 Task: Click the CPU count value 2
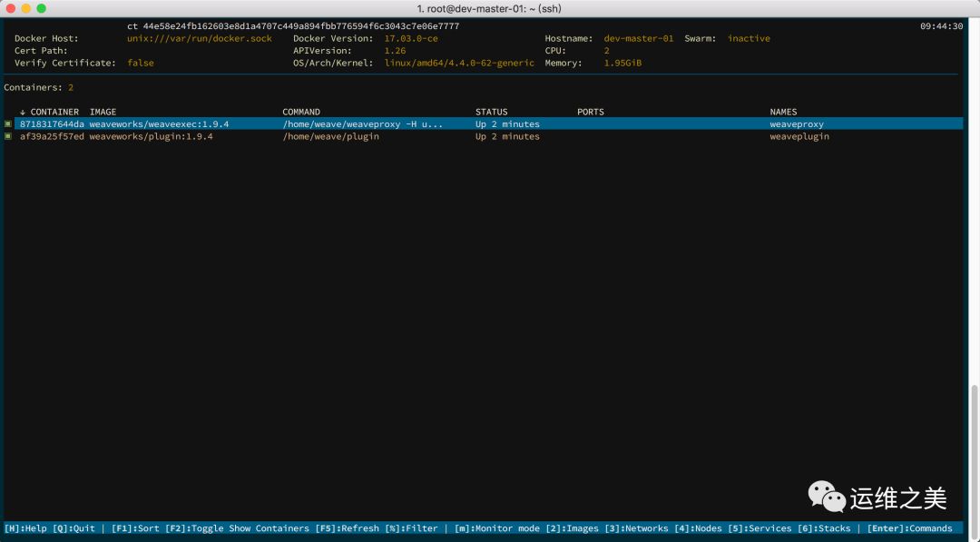pyautogui.click(x=606, y=51)
